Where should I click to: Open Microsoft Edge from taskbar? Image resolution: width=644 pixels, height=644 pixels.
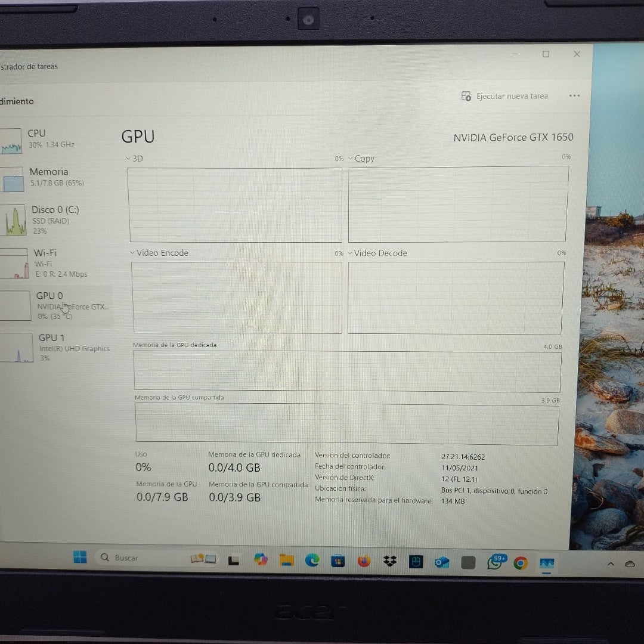pos(312,561)
